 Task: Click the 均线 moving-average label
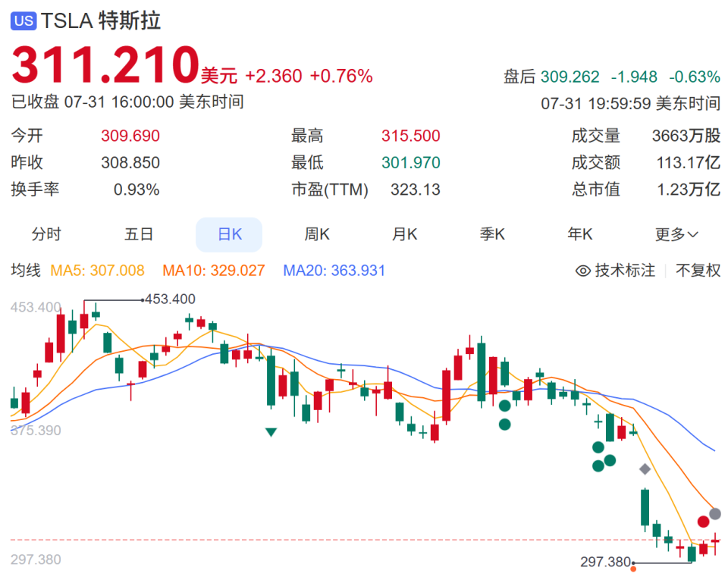(26, 270)
